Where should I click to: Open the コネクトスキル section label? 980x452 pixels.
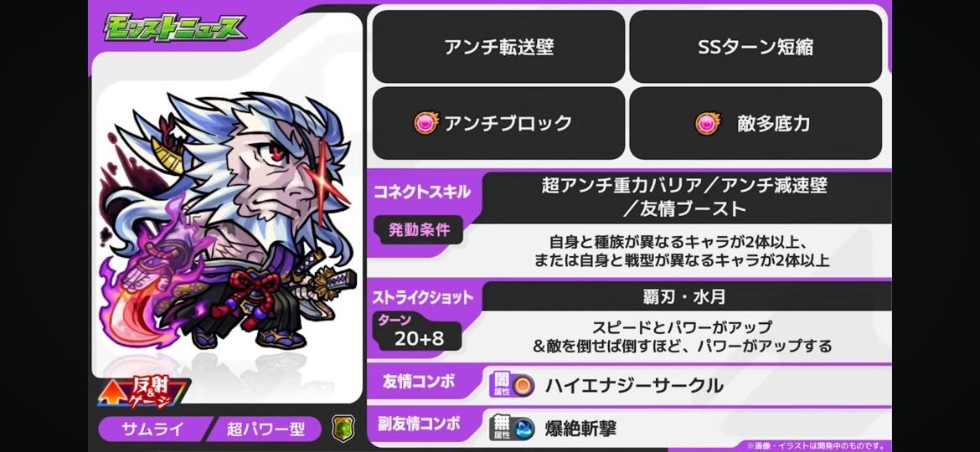coord(422,192)
